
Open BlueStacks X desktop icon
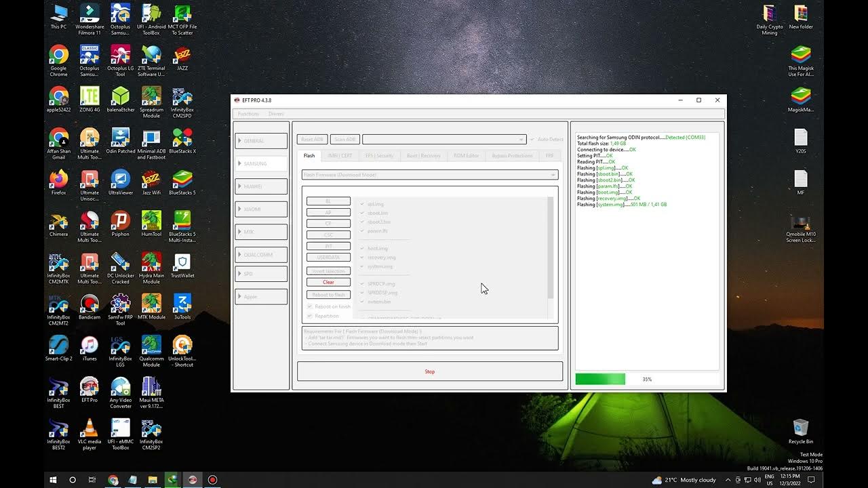pyautogui.click(x=182, y=140)
